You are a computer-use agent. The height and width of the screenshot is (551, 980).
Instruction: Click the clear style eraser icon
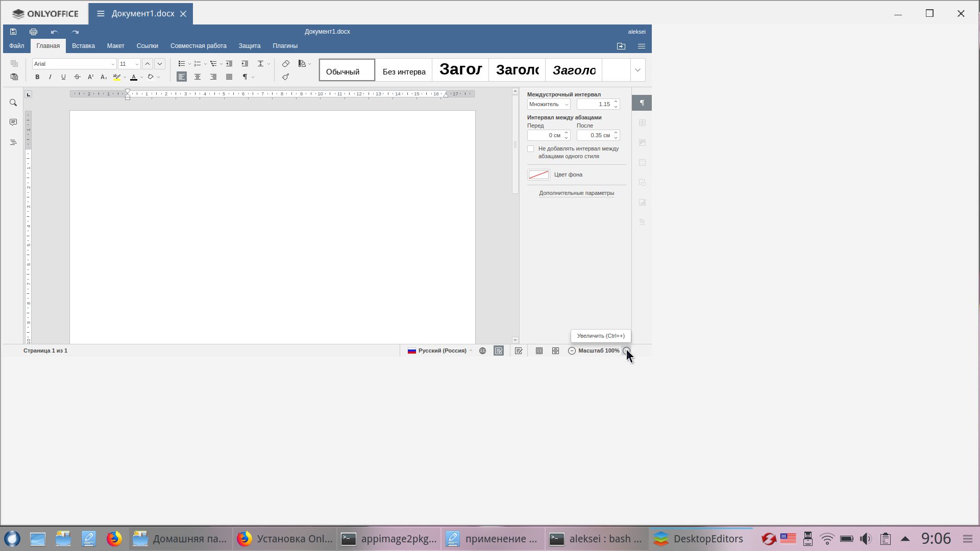click(x=286, y=64)
